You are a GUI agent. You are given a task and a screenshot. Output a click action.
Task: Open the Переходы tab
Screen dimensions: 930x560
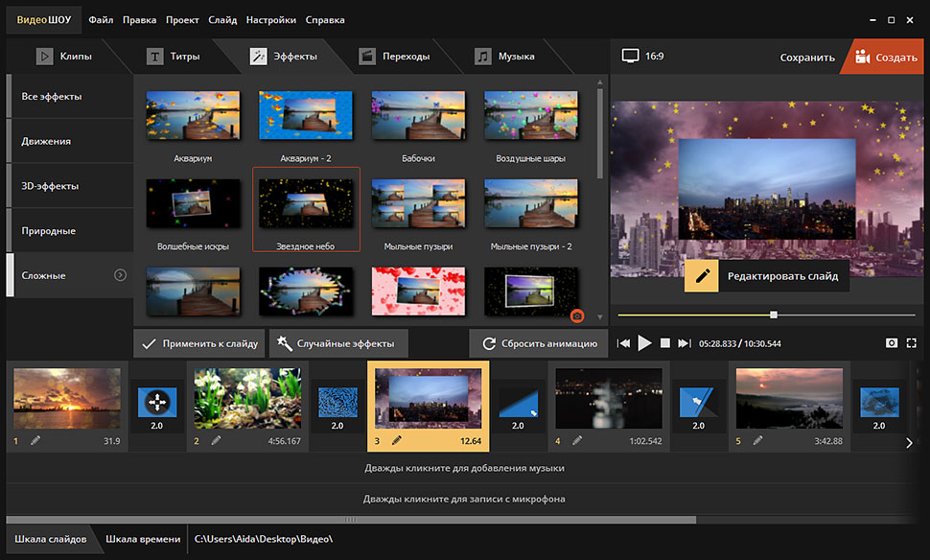click(x=394, y=57)
